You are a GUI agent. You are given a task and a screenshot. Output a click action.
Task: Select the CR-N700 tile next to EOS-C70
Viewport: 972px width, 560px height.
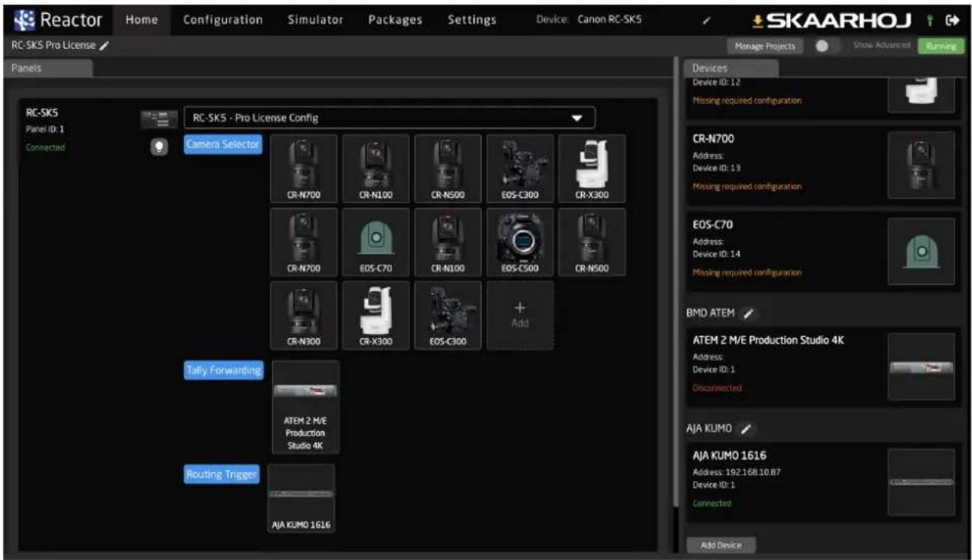[x=304, y=242]
